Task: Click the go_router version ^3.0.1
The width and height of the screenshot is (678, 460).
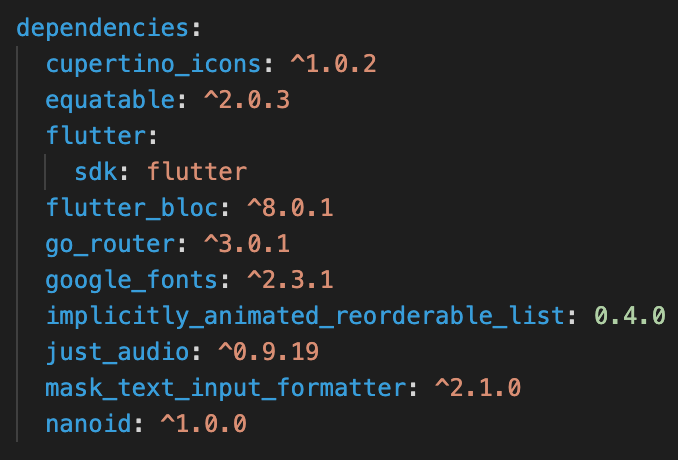Action: [x=247, y=243]
